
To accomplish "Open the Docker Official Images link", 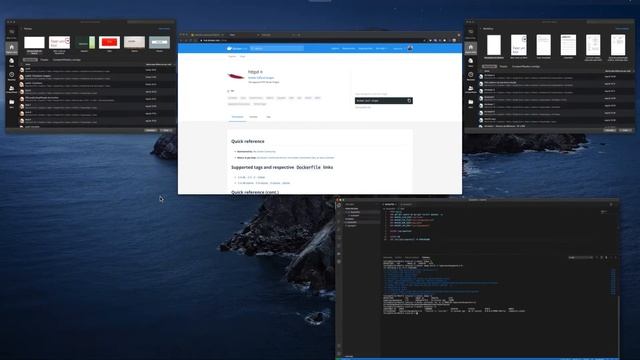I will [x=261, y=78].
